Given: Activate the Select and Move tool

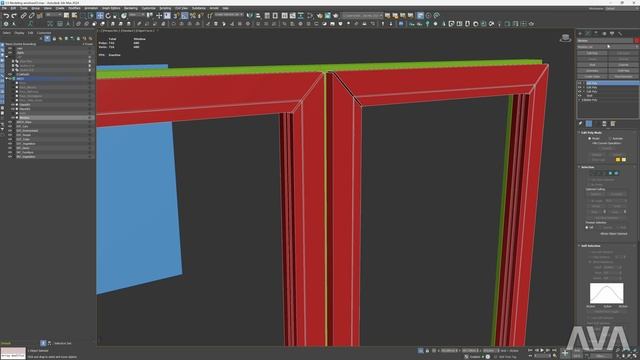Looking at the screenshot, I should [100, 16].
